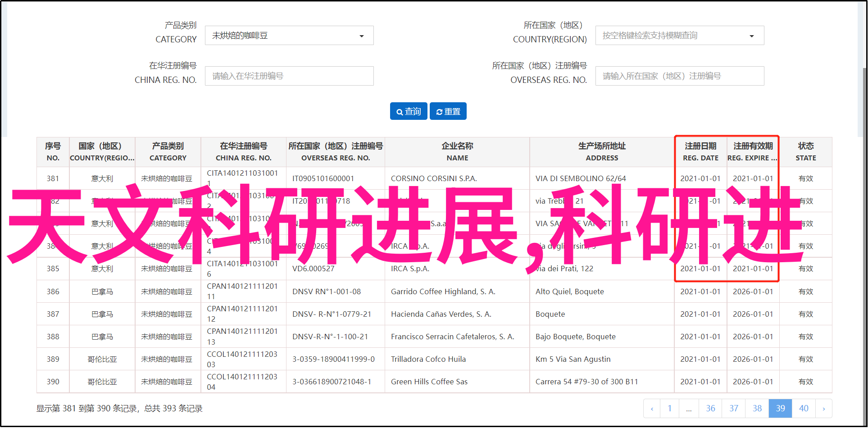Click row number 381 cell

click(x=53, y=178)
